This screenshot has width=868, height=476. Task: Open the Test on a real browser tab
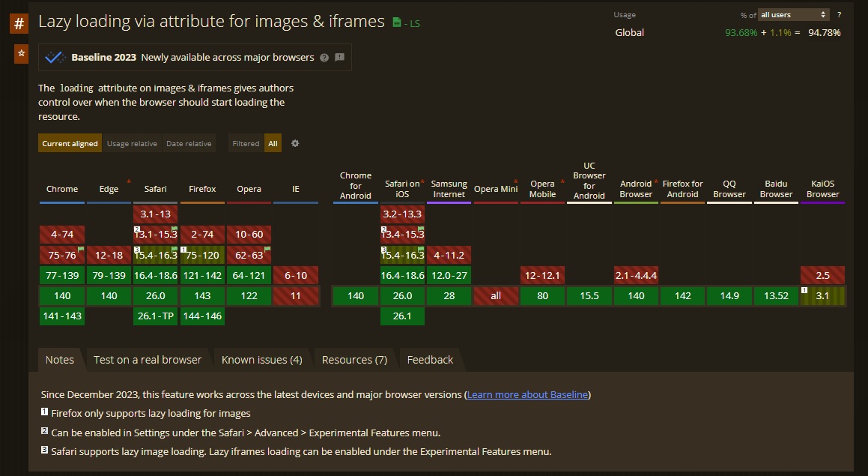[148, 360]
